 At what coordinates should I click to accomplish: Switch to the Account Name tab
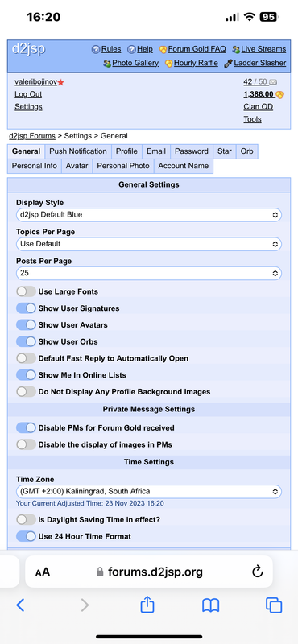(184, 166)
